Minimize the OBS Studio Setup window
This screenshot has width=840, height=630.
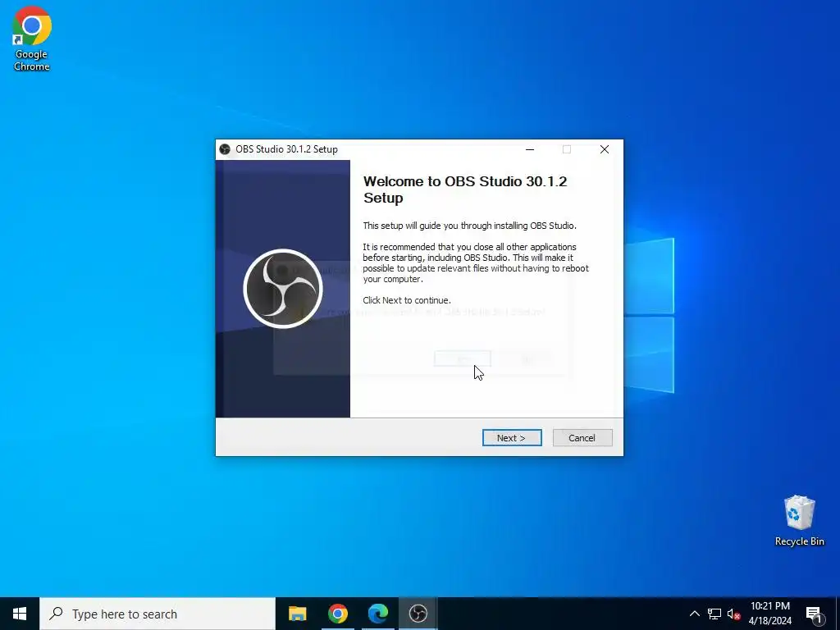point(530,149)
